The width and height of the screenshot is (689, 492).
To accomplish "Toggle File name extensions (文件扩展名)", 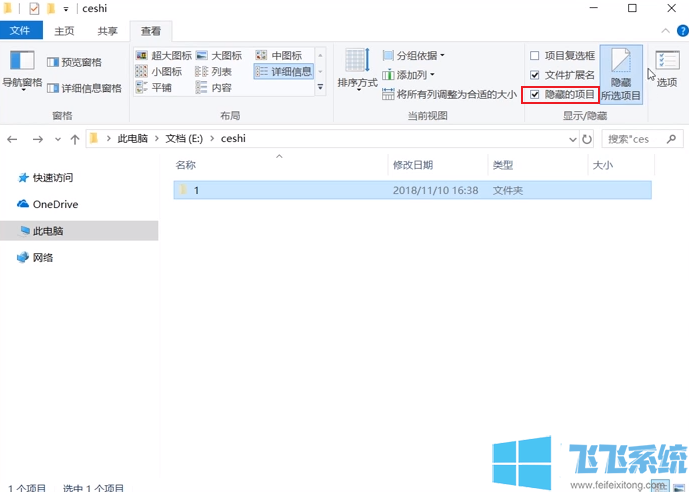I will coord(562,75).
